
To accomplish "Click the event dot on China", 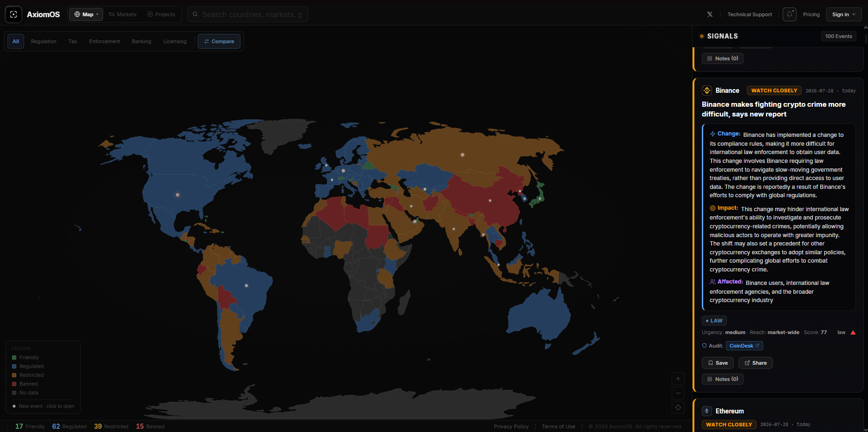I will (490, 200).
